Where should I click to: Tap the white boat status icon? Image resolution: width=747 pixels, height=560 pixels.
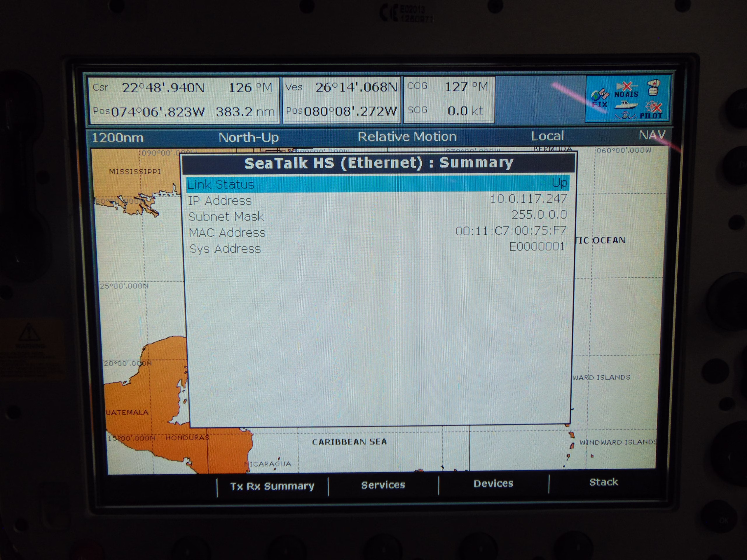[x=626, y=105]
